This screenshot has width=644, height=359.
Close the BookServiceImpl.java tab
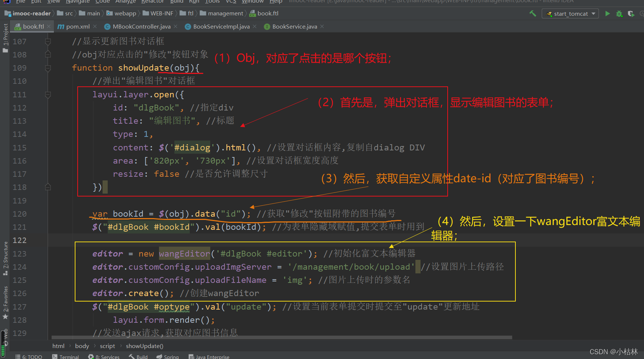tap(255, 26)
